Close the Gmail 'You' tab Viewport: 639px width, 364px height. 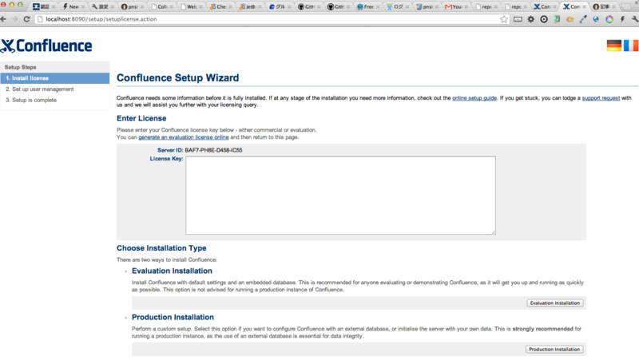click(x=466, y=7)
